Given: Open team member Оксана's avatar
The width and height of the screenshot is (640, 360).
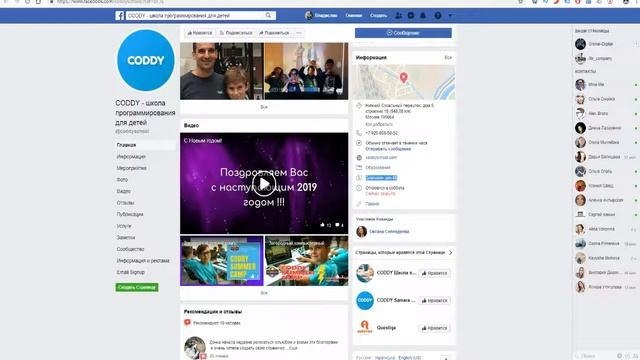Looking at the screenshot, I should tap(361, 231).
